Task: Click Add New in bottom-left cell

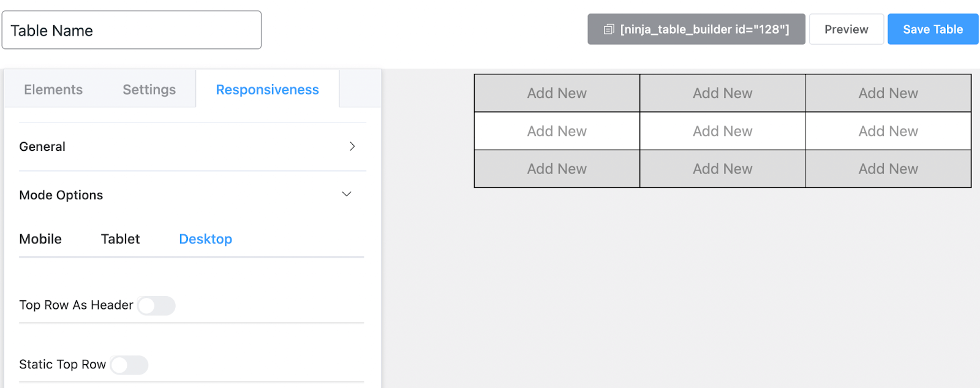Action: pos(557,169)
